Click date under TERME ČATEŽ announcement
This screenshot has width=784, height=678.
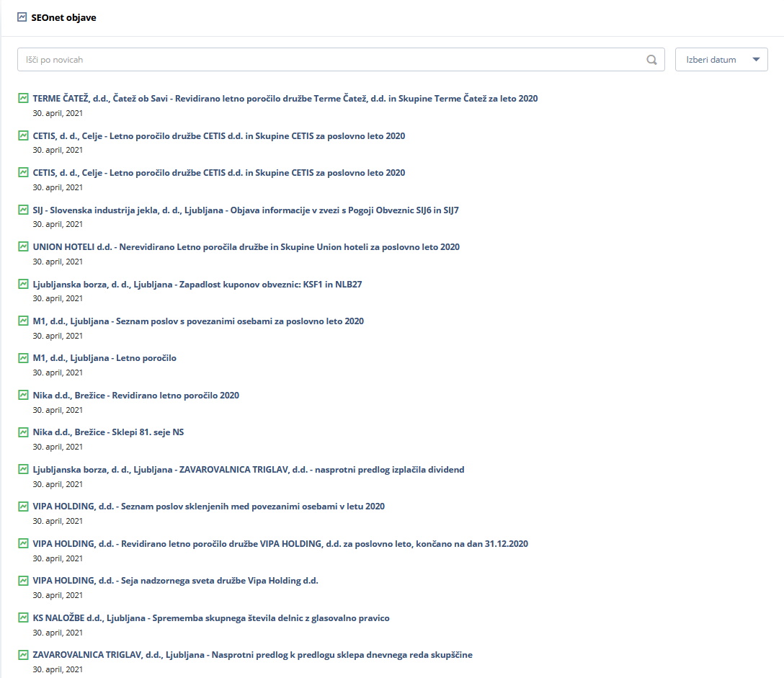tap(58, 114)
